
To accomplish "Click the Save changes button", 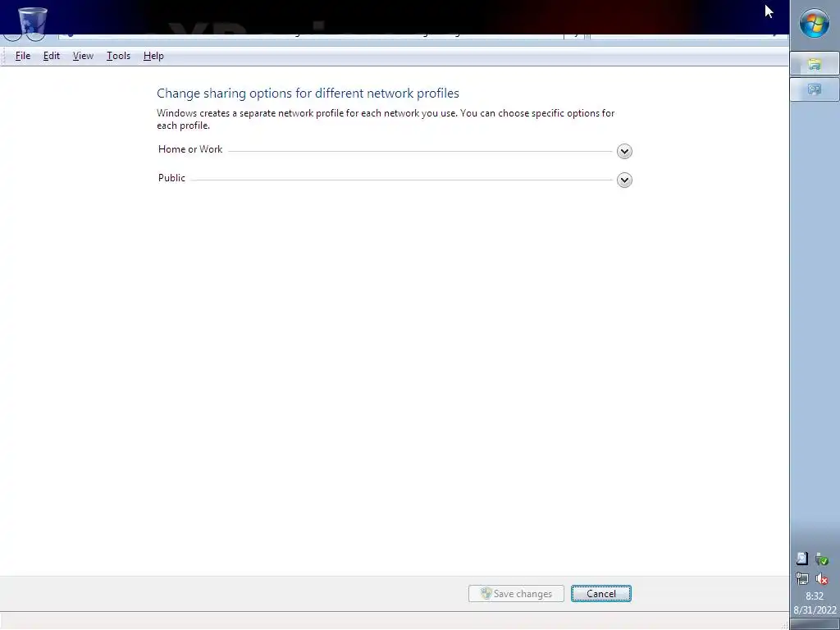I will pos(516,594).
